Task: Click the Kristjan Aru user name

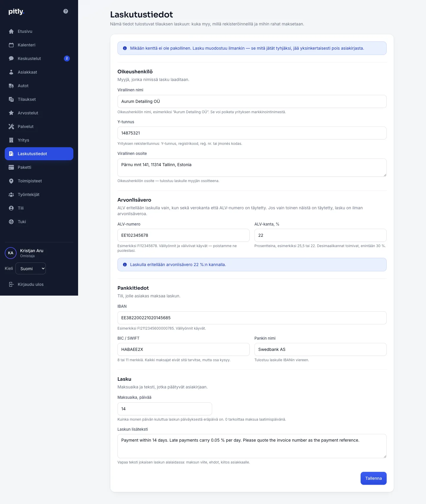Action: click(x=32, y=251)
